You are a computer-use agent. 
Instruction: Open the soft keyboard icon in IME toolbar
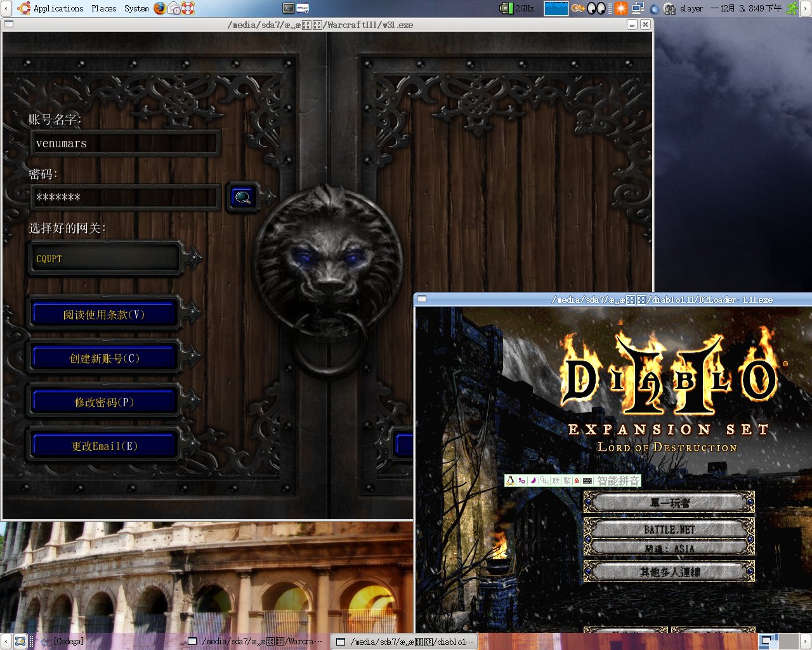pos(587,481)
